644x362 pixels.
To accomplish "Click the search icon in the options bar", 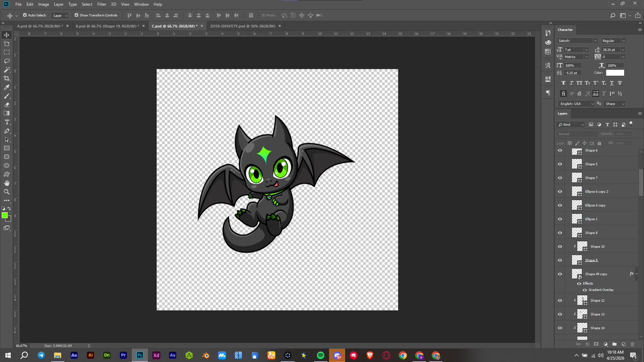I will point(613,16).
